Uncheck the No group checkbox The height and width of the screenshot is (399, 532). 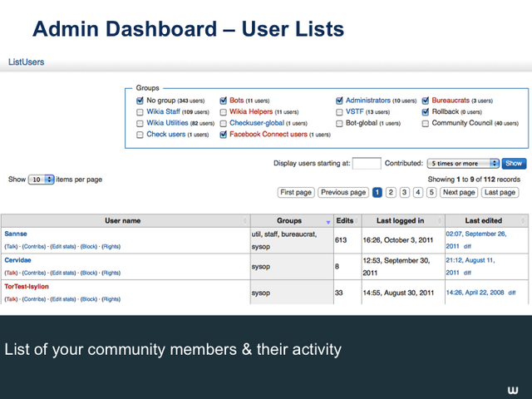click(140, 101)
